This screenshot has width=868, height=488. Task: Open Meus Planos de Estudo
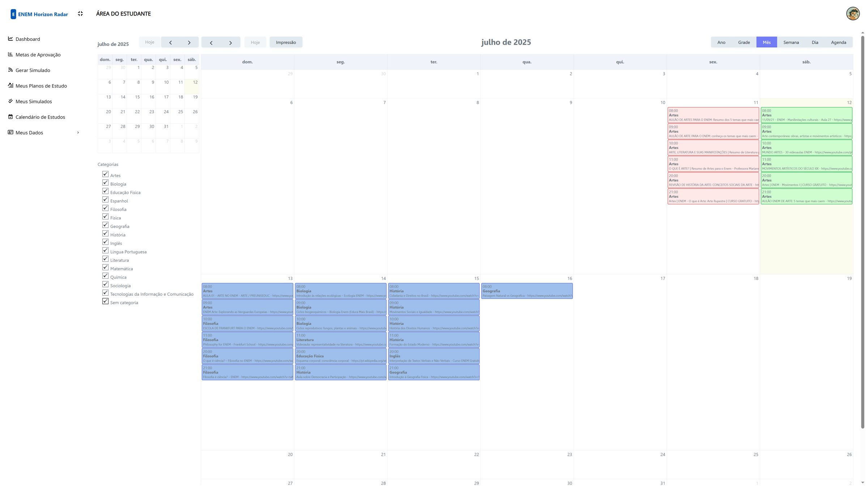(x=41, y=86)
